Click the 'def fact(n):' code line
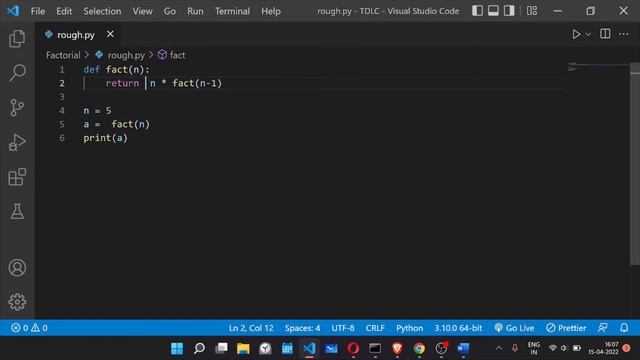 [x=116, y=70]
